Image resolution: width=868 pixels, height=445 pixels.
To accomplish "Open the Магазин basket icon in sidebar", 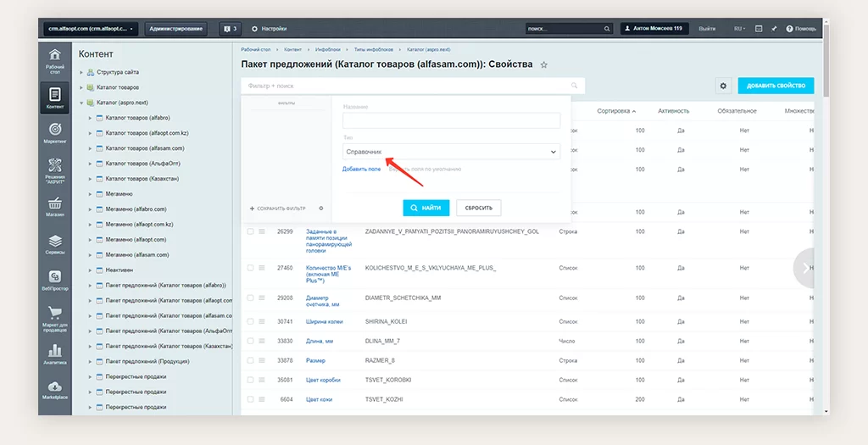I will [54, 207].
